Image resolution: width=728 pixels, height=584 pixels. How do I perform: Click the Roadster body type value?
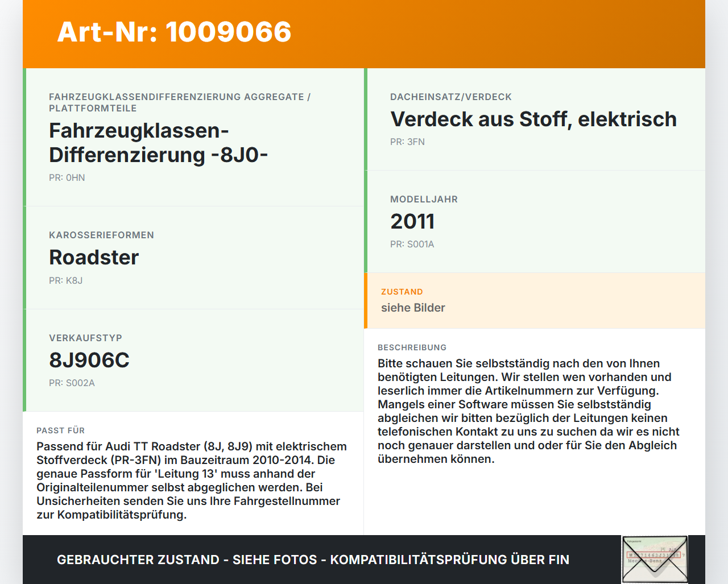tap(94, 258)
